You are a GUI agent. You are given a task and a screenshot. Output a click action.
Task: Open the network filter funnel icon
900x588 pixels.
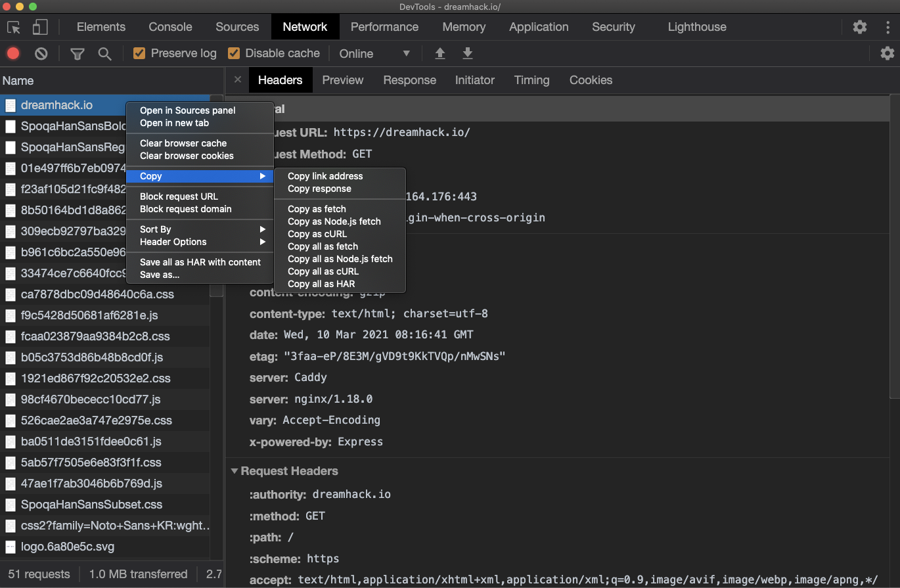(78, 54)
